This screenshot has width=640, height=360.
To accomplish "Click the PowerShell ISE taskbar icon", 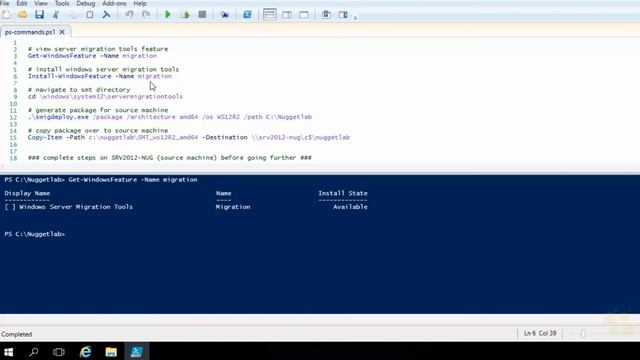I will pyautogui.click(x=137, y=351).
